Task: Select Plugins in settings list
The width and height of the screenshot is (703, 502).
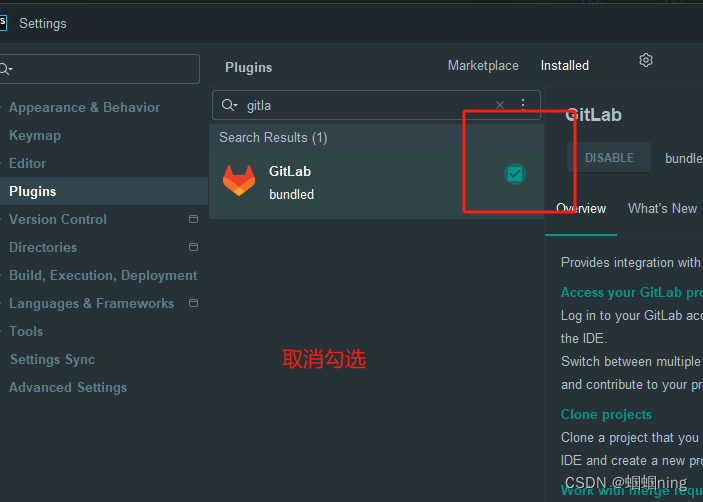Action: click(104, 191)
